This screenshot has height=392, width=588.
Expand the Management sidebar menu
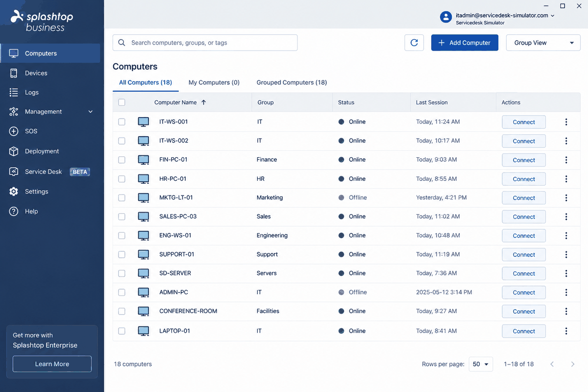click(x=51, y=112)
